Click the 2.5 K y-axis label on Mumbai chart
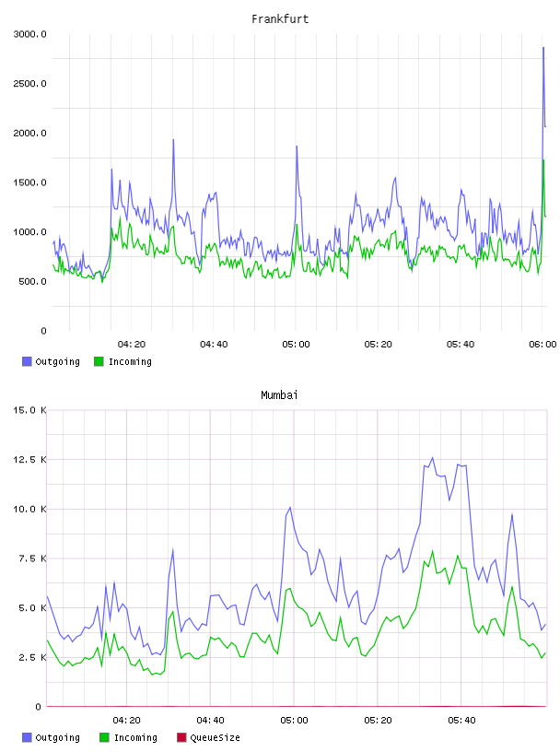Image resolution: width=560 pixels, height=752 pixels. pyautogui.click(x=32, y=657)
